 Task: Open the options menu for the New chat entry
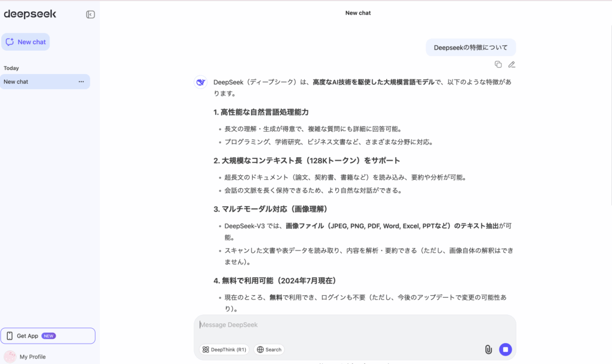click(x=81, y=81)
